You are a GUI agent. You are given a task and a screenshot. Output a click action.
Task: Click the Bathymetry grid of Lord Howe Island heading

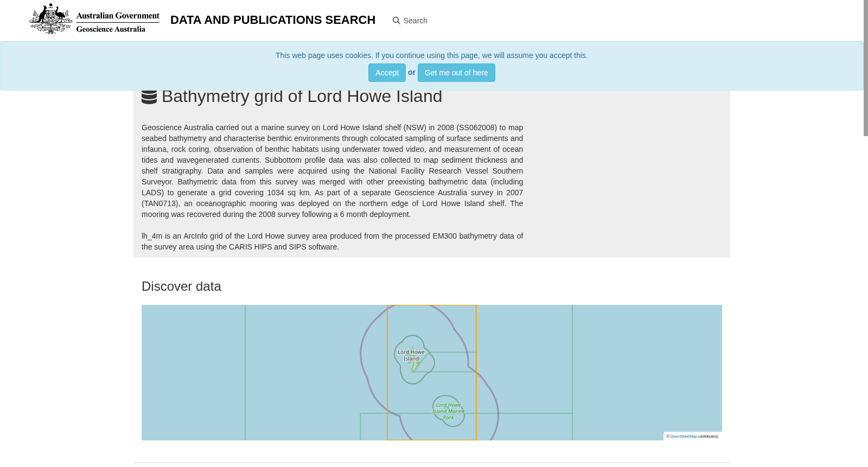click(302, 96)
